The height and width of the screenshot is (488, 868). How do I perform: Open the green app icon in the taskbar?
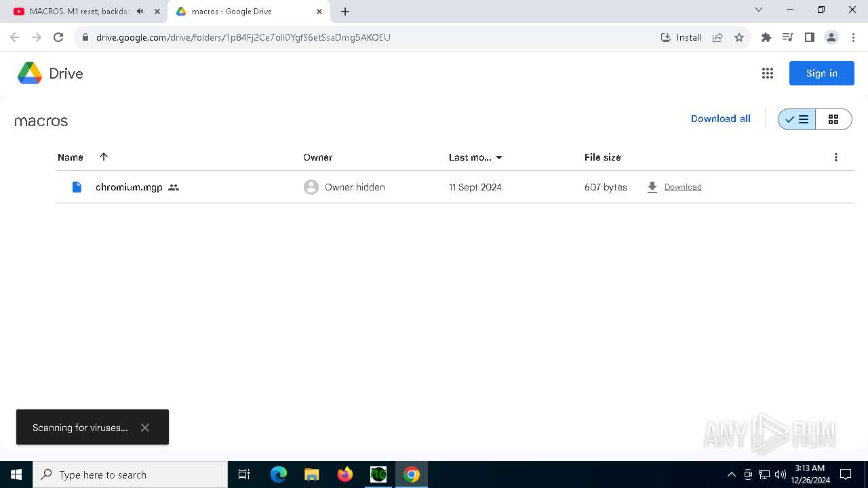[x=378, y=474]
